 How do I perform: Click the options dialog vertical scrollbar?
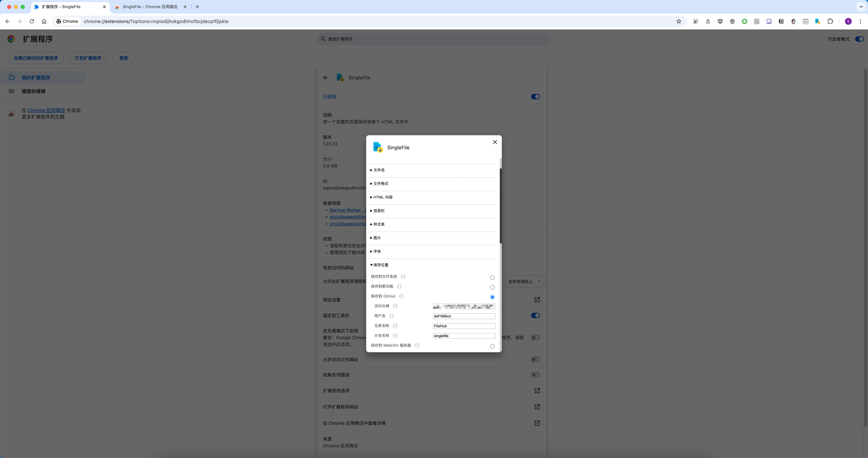tap(500, 206)
